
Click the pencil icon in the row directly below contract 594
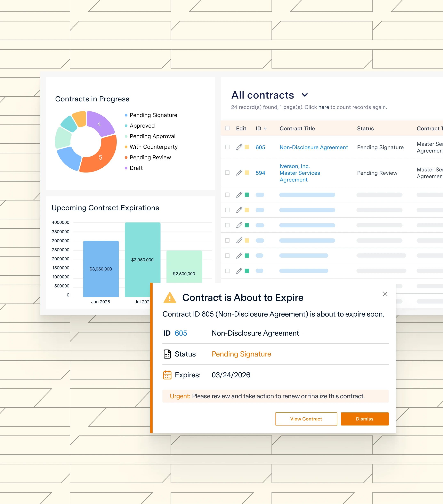click(x=239, y=195)
